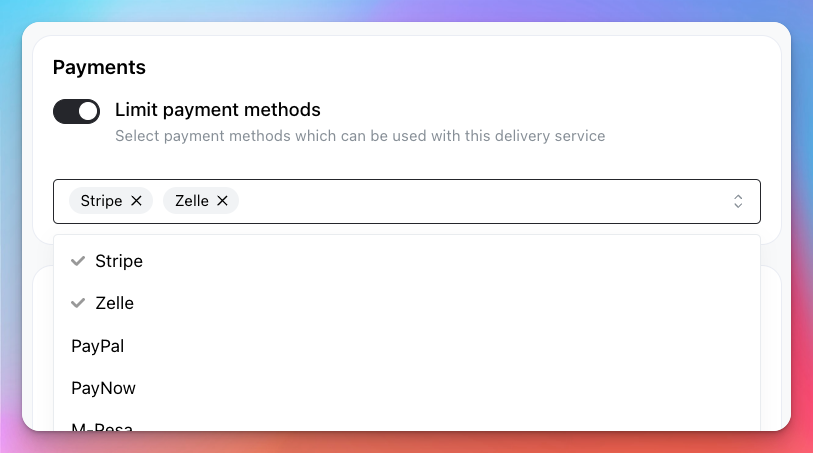Focus the empty area of the multi-select field
Screen dimensions: 813x453
(x=482, y=201)
